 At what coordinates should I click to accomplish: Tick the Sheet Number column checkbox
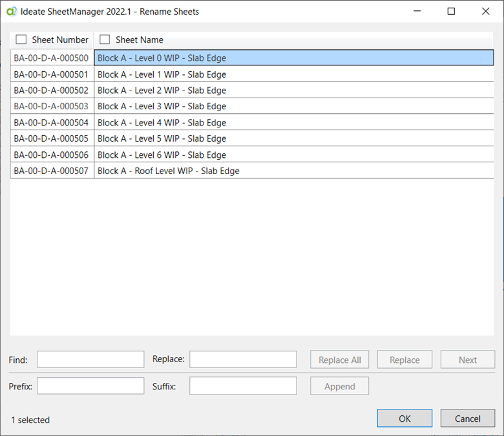point(21,39)
